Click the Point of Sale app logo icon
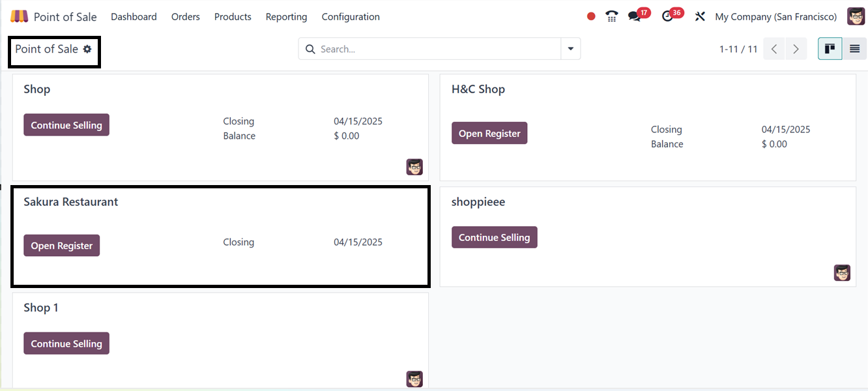868x391 pixels. (x=20, y=16)
